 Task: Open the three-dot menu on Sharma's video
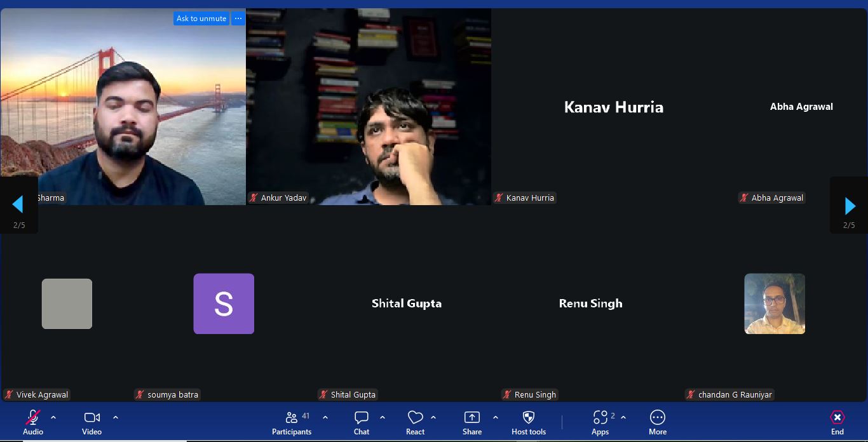[238, 18]
